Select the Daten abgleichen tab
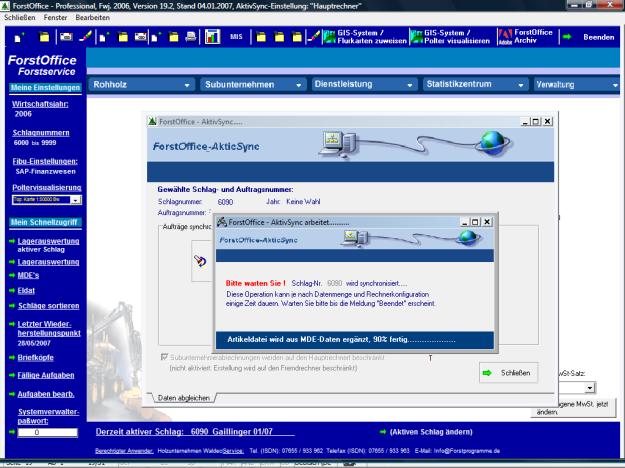 [184, 398]
